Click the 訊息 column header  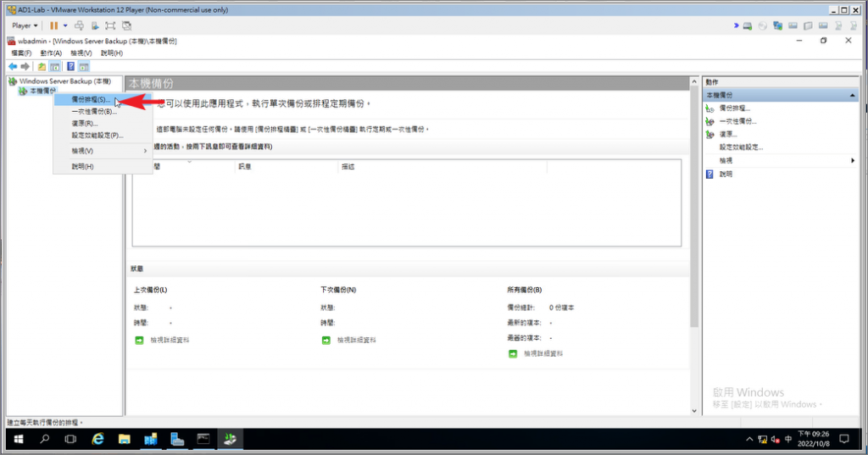[x=287, y=166]
